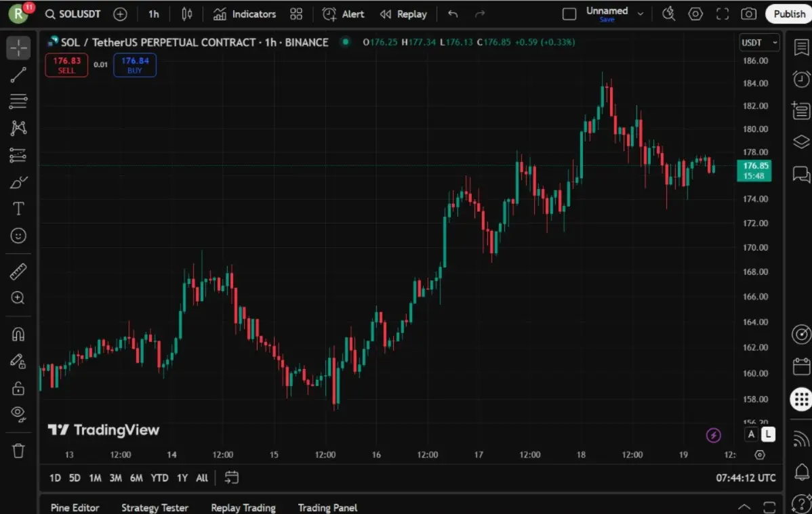Enter fullscreen mode

tap(723, 14)
